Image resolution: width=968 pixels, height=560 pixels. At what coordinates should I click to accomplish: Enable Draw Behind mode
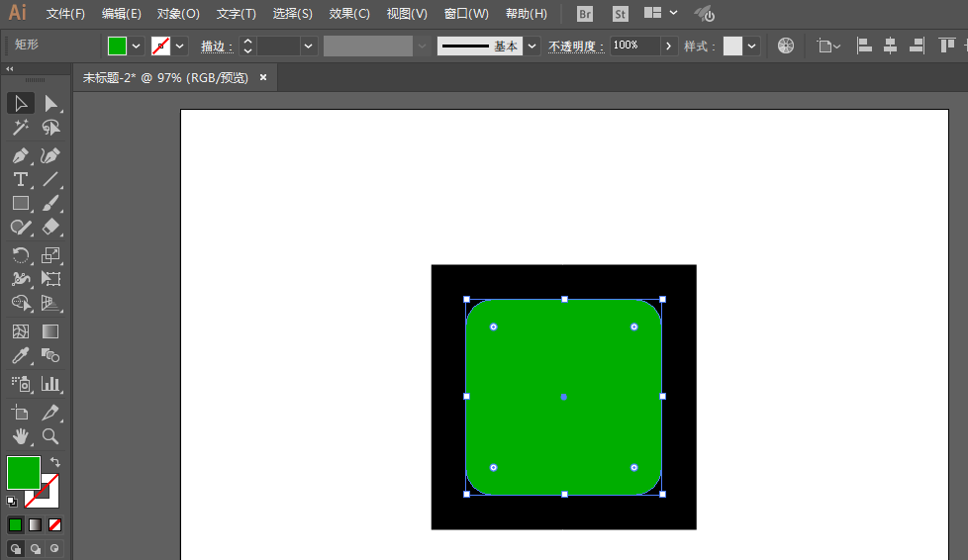(x=36, y=548)
